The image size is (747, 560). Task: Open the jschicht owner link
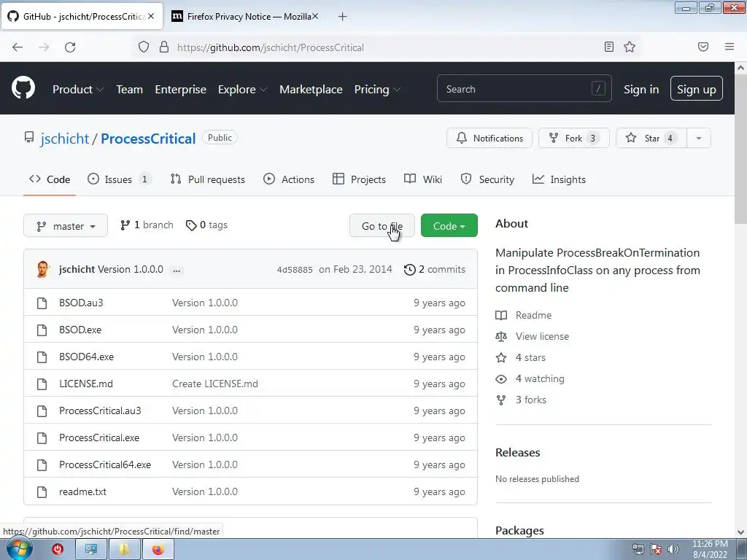click(x=64, y=139)
